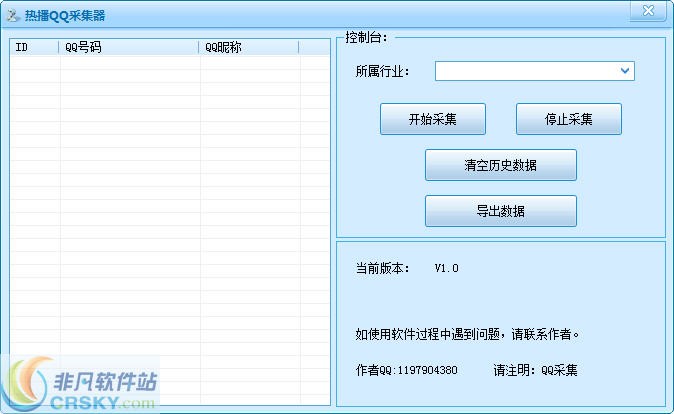This screenshot has width=674, height=414.
Task: Click the 控制台 group label
Action: [367, 38]
